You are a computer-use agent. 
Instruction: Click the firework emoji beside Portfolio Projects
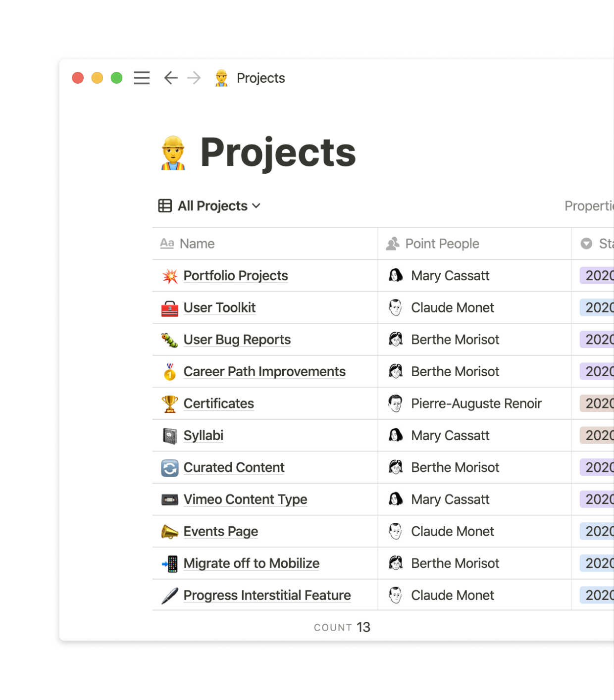[170, 275]
